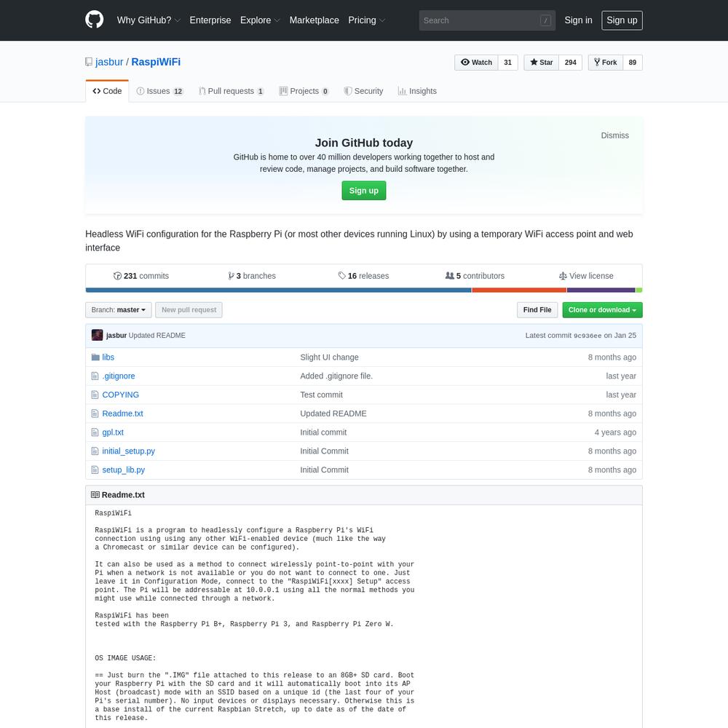Switch to the Pull requests tab
This screenshot has width=728, height=728.
click(x=232, y=91)
